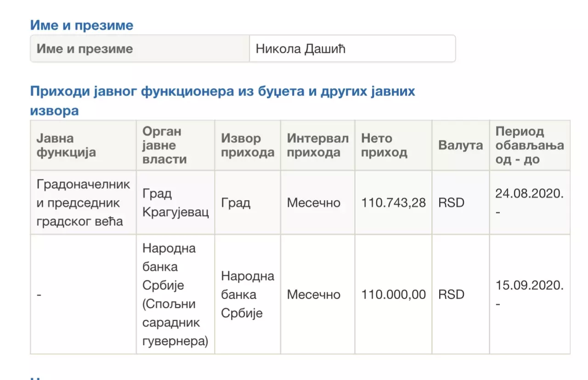Click the blue Име и презиме section heading
Screen dimensions: 588x380
(x=82, y=25)
